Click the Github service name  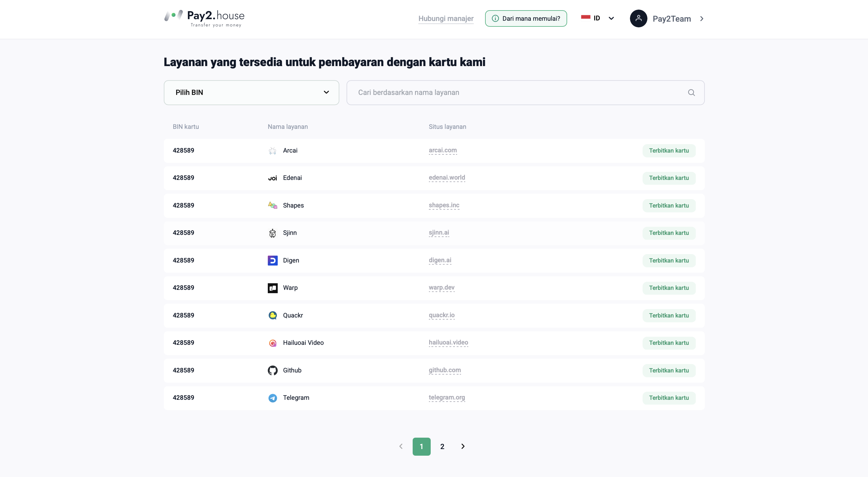point(292,371)
